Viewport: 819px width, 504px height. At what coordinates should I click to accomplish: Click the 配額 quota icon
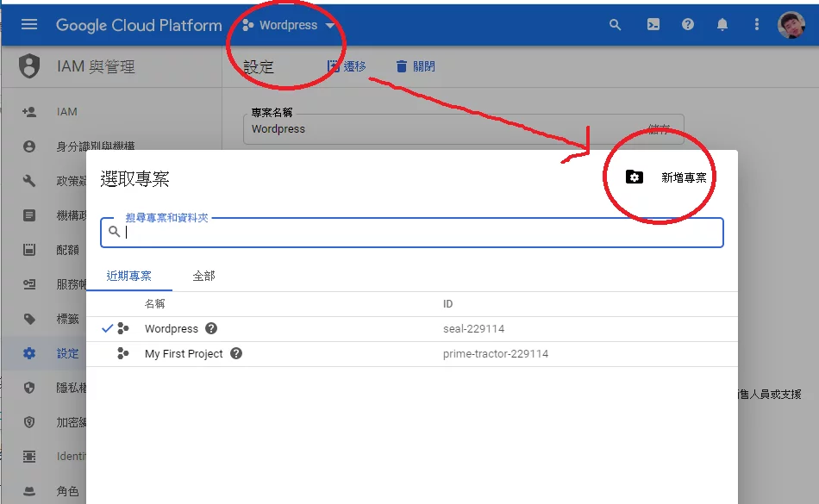[x=29, y=249]
